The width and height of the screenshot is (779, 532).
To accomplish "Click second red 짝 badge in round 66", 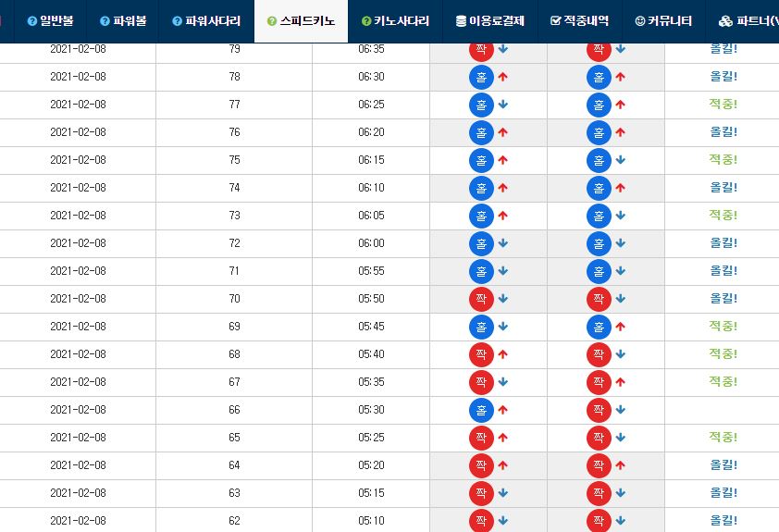I will pyautogui.click(x=599, y=410).
